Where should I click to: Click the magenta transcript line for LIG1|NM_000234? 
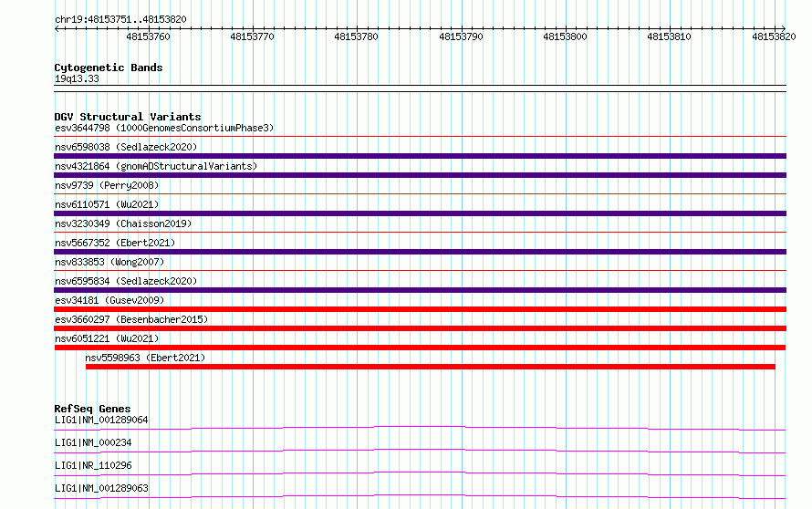[x=420, y=451]
